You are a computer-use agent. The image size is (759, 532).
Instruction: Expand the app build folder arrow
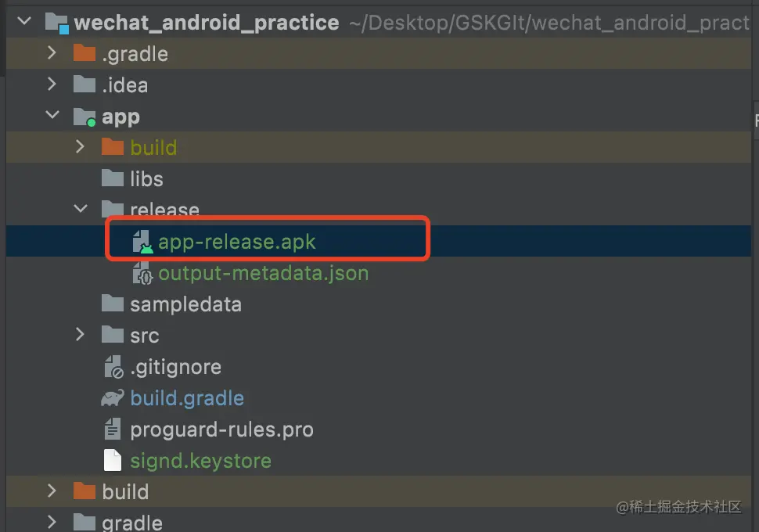coord(80,147)
